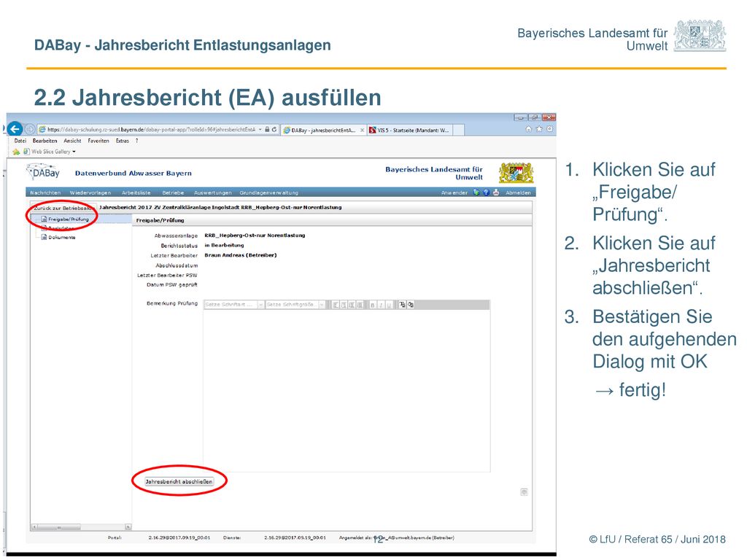Switch to the VIS 5 - Startseite browser tab

pyautogui.click(x=410, y=130)
